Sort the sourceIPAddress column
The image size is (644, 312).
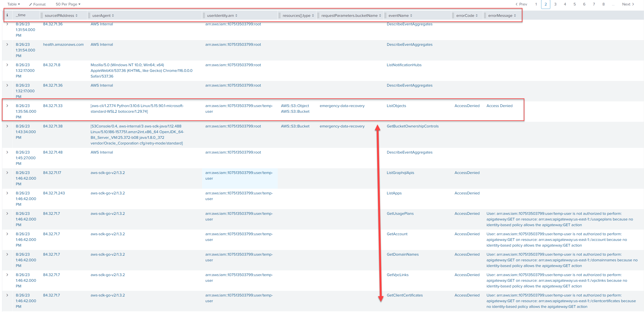pos(77,15)
